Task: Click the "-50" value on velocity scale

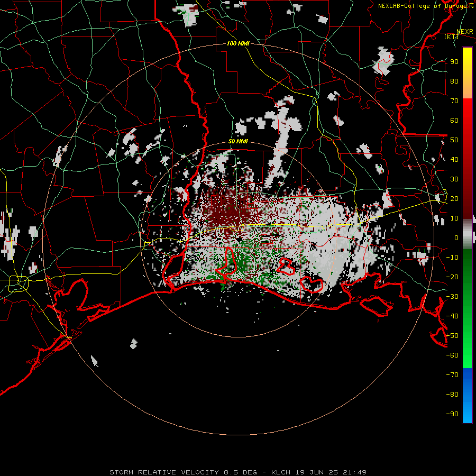Action: click(452, 336)
